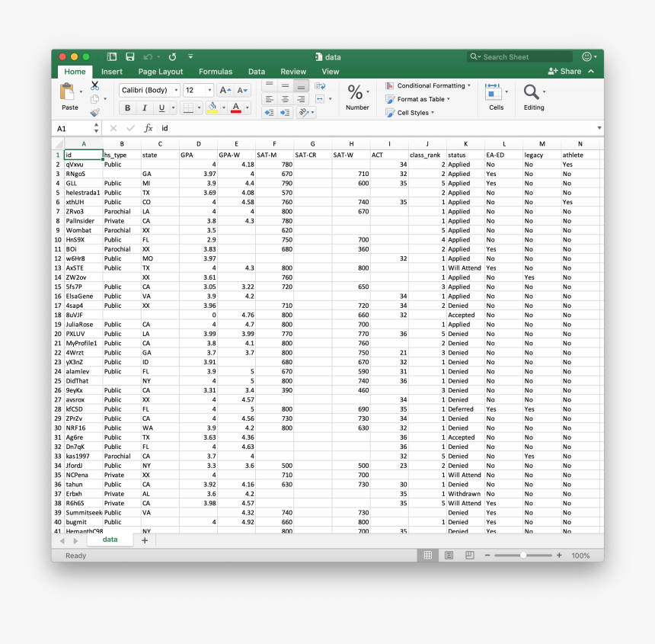Zoom in with plus button
Screen dimensions: 655x644
[559, 556]
